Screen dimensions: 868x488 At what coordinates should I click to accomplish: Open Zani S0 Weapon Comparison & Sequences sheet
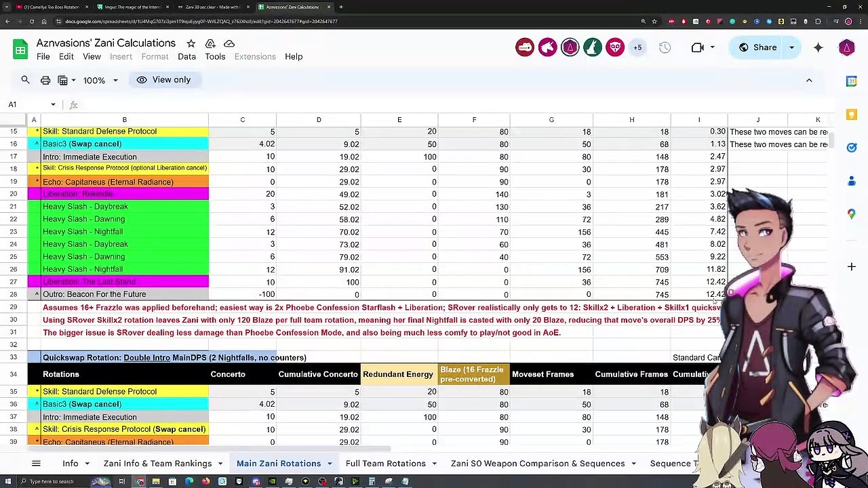tap(538, 464)
